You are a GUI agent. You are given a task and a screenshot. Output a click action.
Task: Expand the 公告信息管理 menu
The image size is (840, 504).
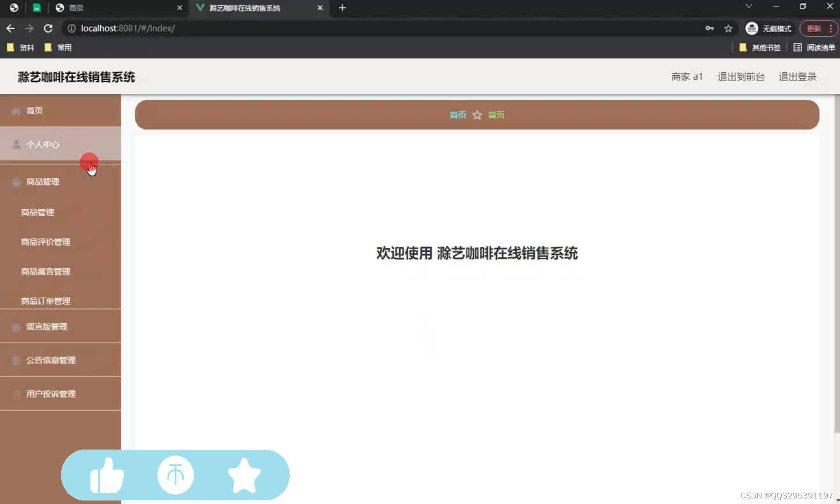pyautogui.click(x=60, y=360)
